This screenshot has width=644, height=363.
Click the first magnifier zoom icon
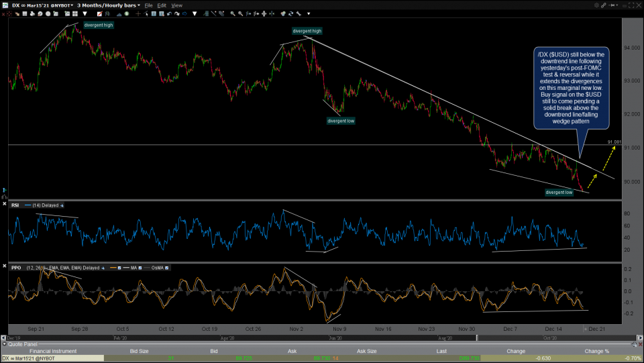(x=233, y=13)
